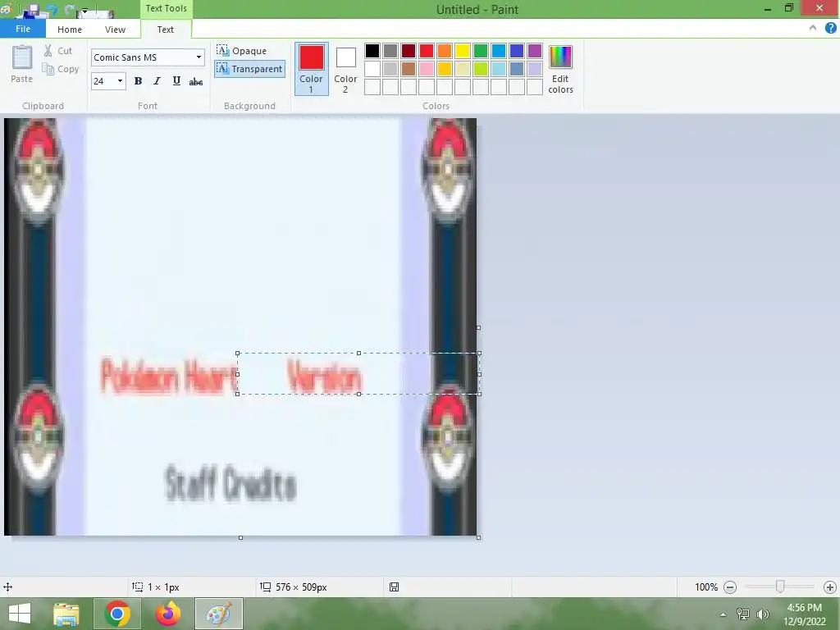Select Color 1 button

311,69
